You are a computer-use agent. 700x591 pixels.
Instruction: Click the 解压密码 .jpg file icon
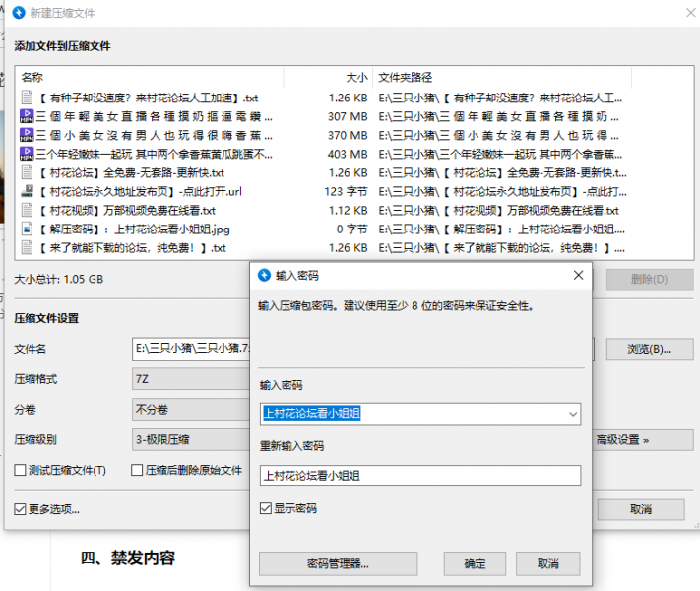click(x=28, y=229)
